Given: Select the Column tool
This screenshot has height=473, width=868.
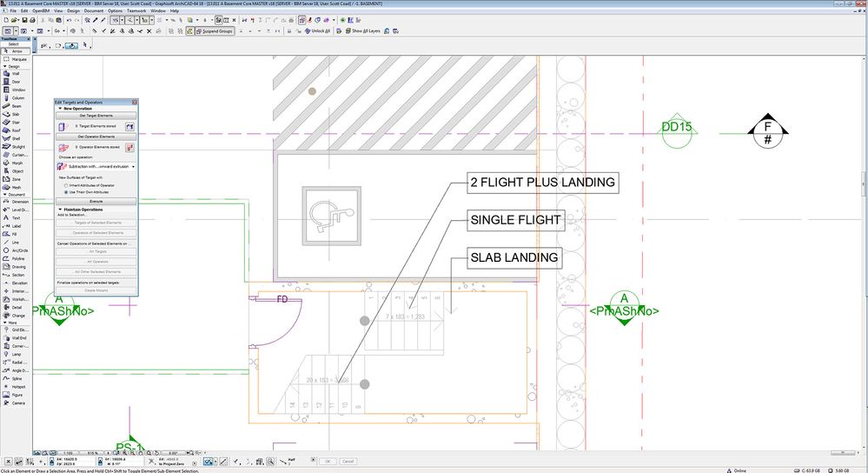Looking at the screenshot, I should [16, 97].
